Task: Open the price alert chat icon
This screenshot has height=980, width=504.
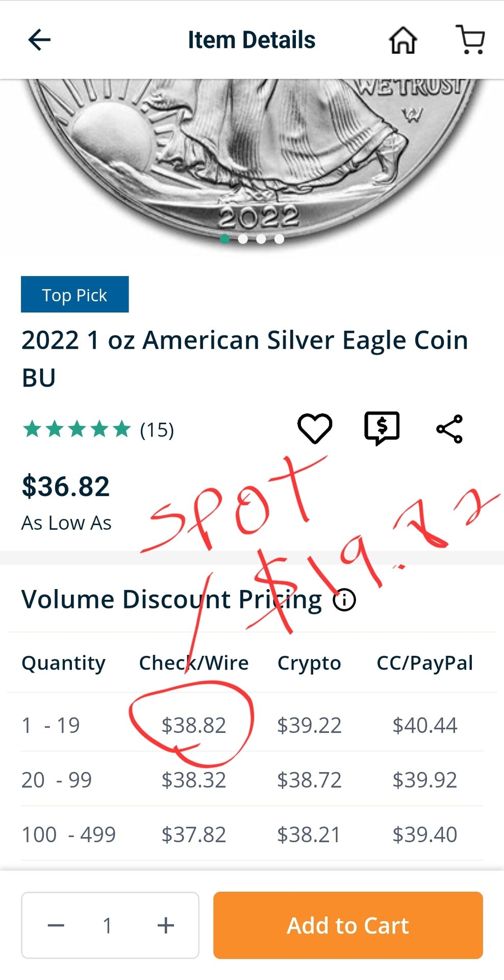Action: click(382, 428)
